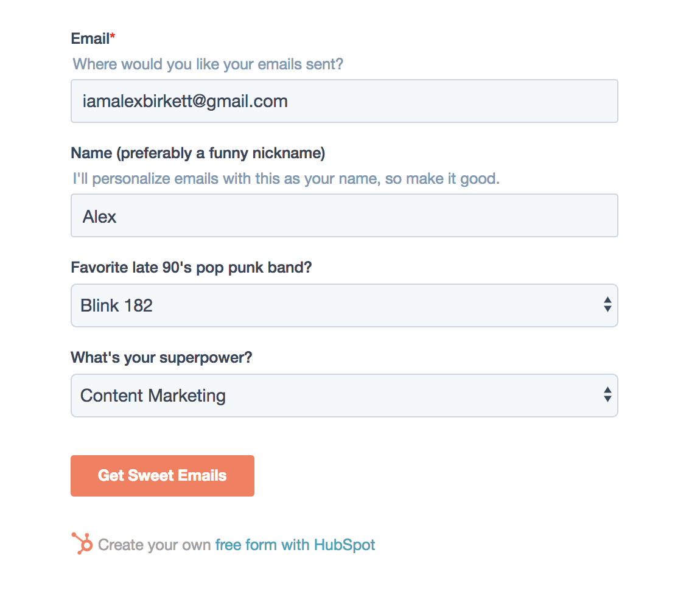Click the "What's your superpower?" label

pyautogui.click(x=161, y=357)
